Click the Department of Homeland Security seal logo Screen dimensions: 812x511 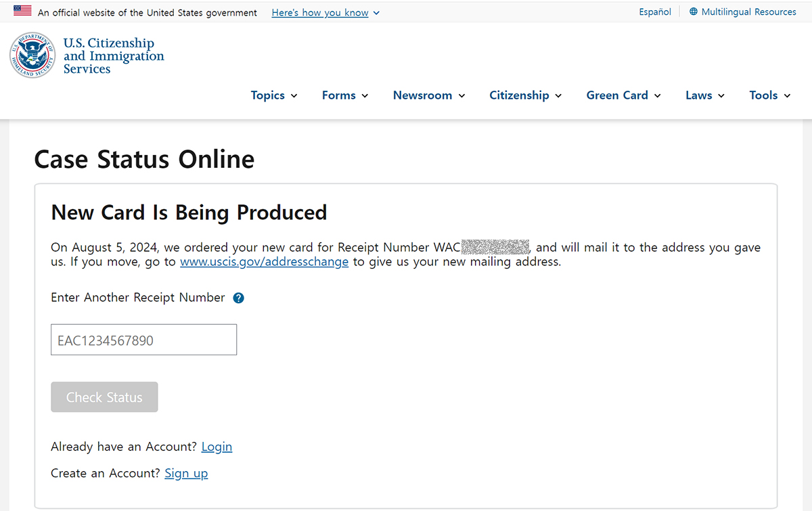[32, 55]
